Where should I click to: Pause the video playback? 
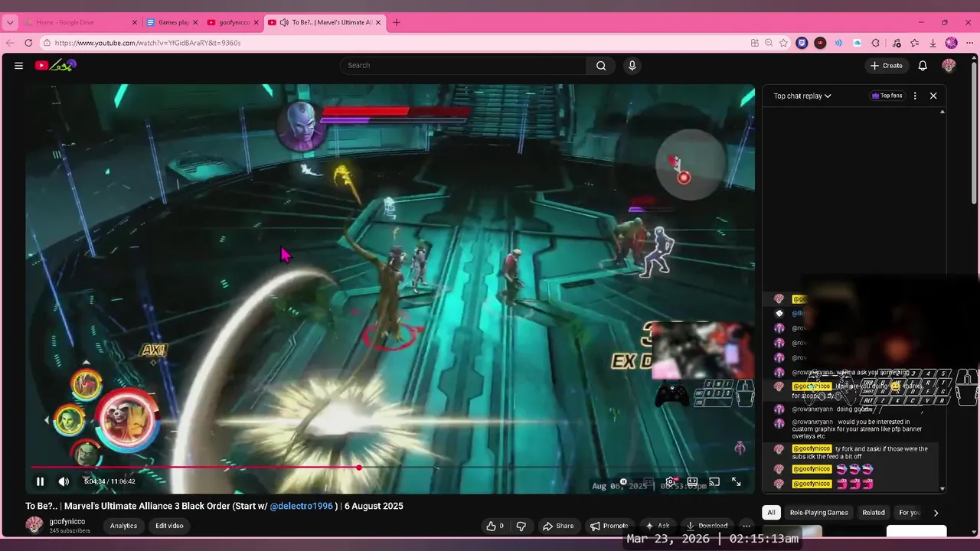point(40,481)
